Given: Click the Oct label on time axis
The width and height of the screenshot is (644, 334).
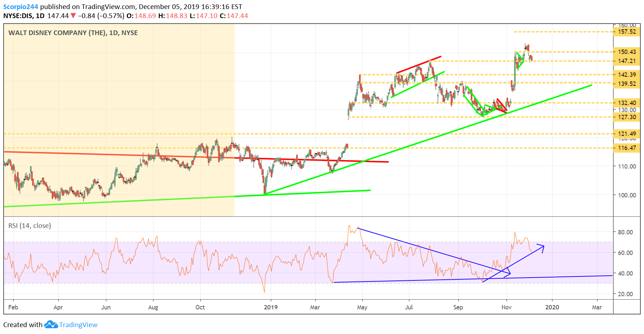Looking at the screenshot, I should [x=200, y=307].
